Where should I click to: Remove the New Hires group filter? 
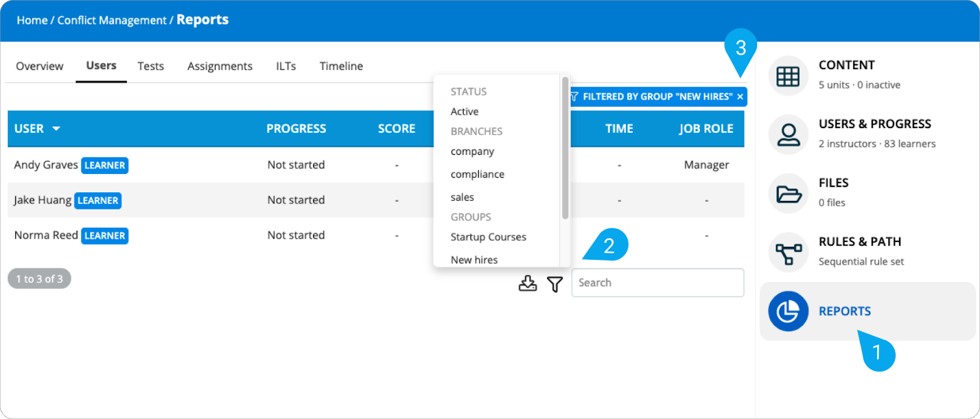click(740, 97)
